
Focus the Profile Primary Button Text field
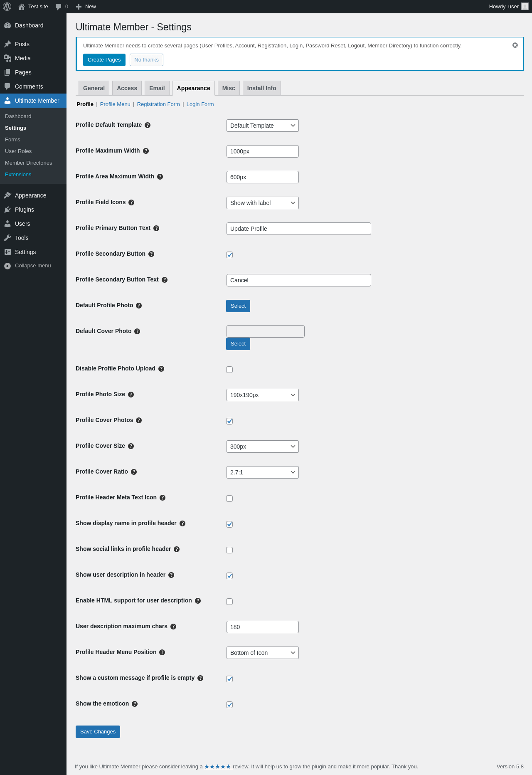299,229
